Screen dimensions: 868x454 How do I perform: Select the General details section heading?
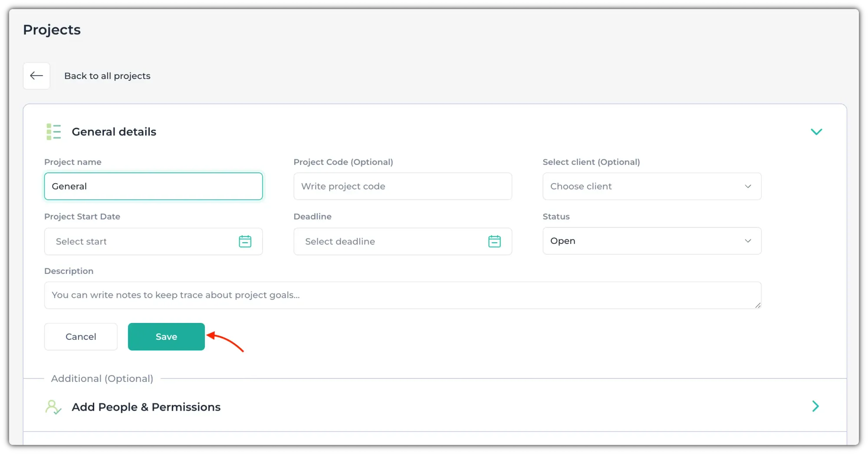coord(114,132)
